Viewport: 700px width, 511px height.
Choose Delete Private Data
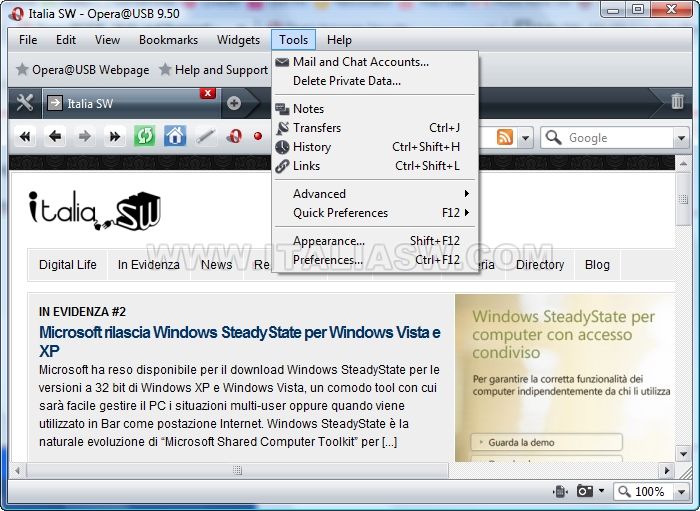[375, 81]
